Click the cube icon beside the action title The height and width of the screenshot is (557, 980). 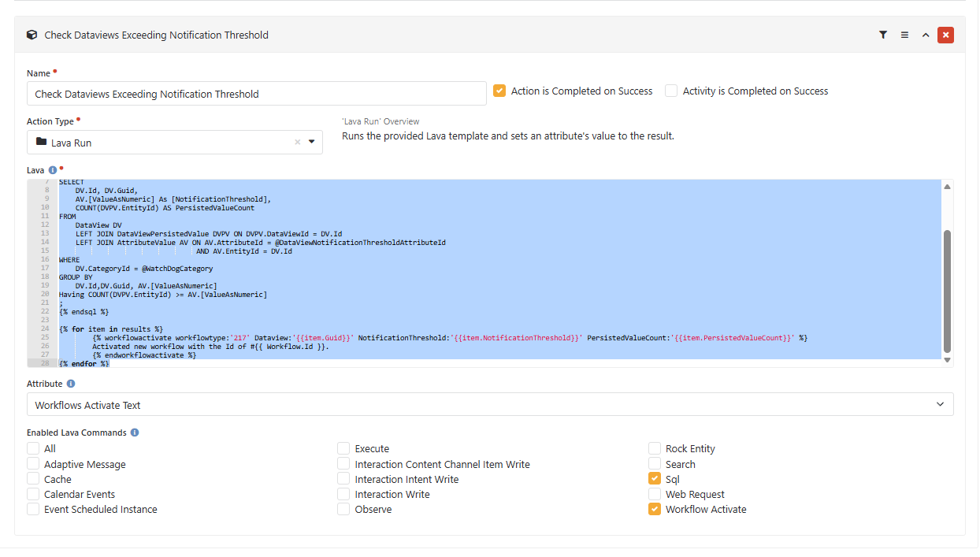[x=32, y=35]
